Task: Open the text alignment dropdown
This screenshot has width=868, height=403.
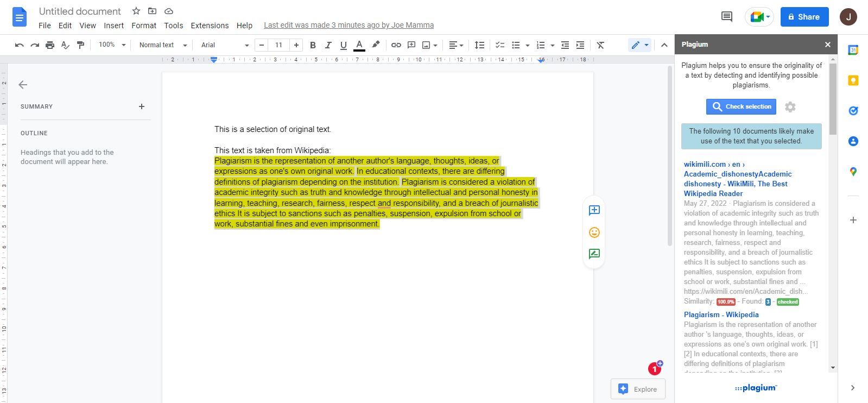Action: point(456,45)
